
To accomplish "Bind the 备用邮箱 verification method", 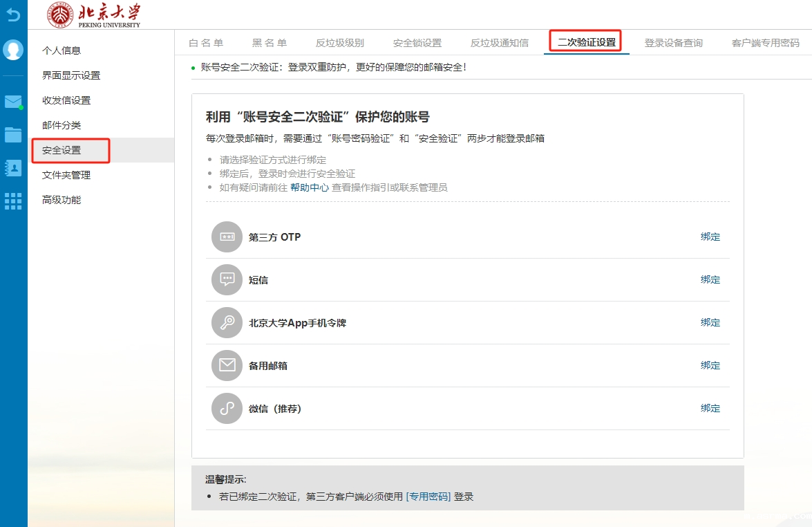I will tap(710, 366).
